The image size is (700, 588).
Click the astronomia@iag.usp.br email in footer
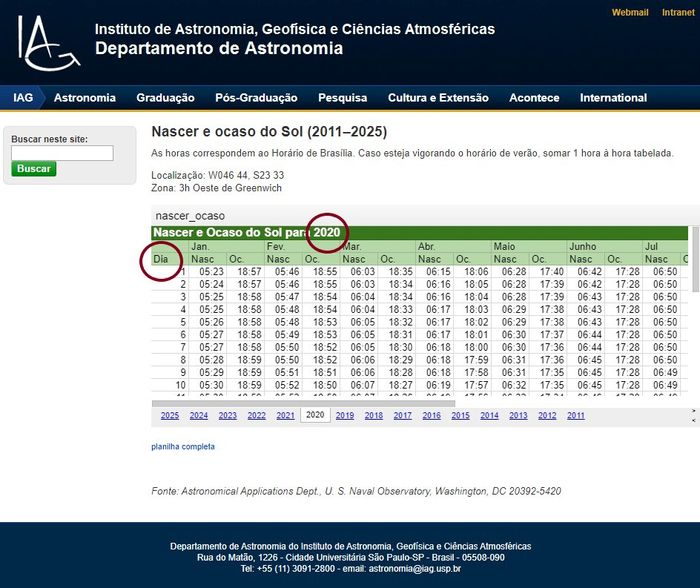tap(415, 569)
